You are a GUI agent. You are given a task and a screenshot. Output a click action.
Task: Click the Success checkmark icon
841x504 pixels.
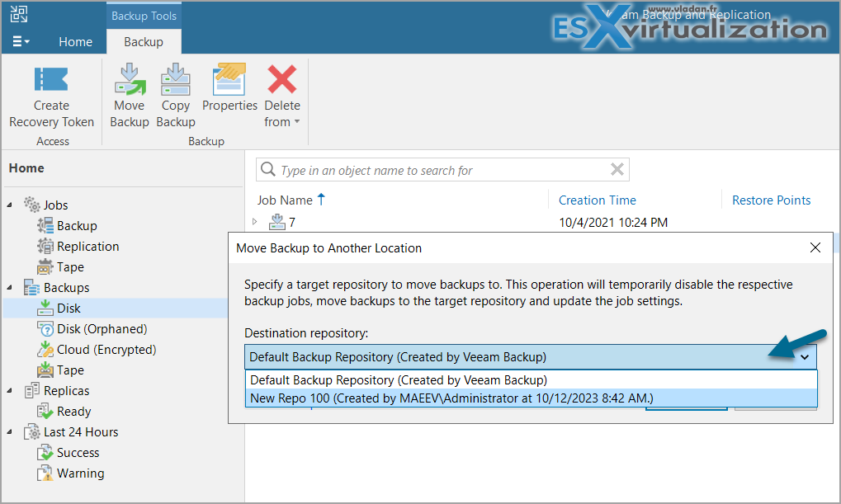tap(45, 453)
